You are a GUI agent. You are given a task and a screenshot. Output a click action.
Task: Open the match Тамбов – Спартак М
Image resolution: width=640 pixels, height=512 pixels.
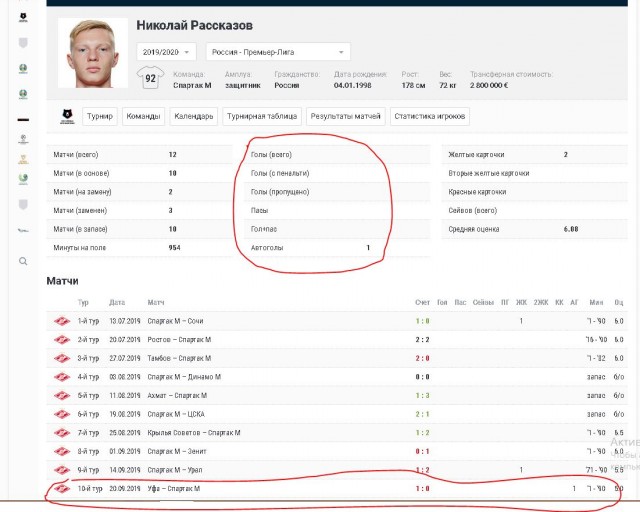179,358
